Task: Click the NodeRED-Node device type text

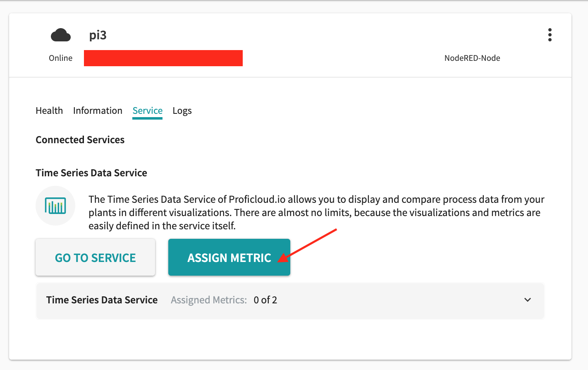Action: (x=472, y=58)
